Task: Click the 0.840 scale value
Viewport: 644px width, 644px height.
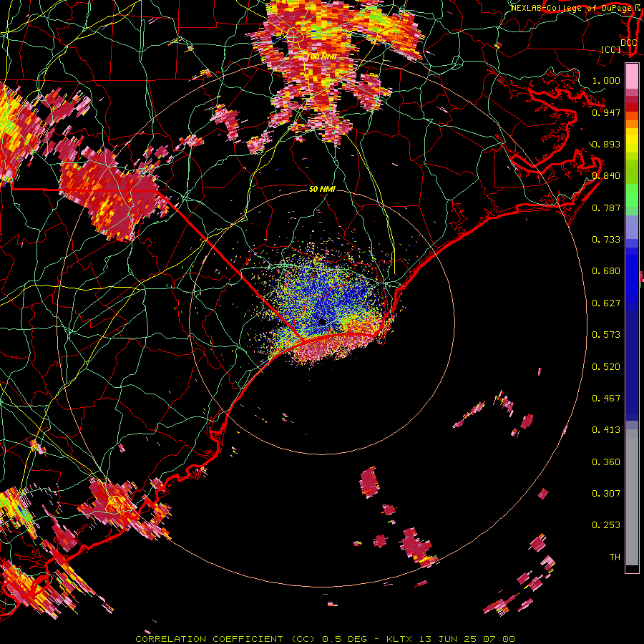Action: (x=606, y=176)
